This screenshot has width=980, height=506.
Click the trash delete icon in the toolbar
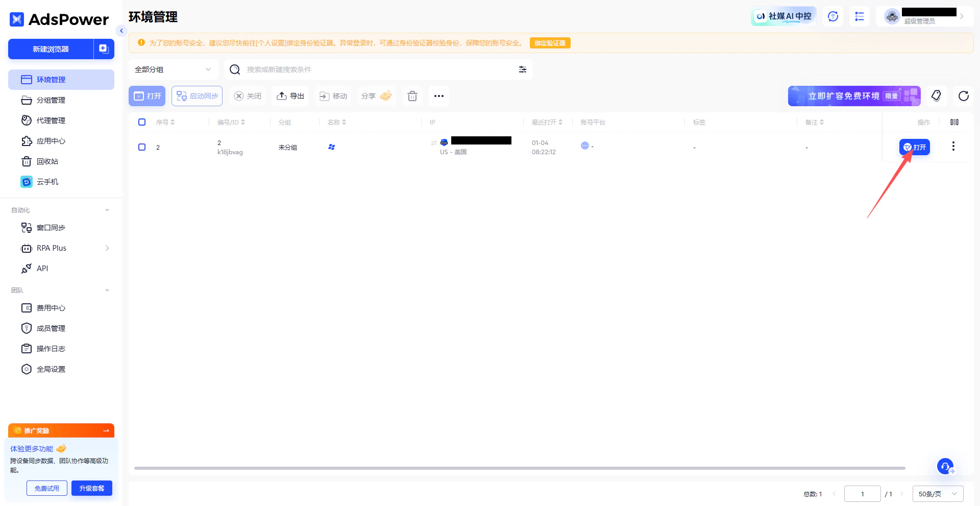tap(412, 96)
